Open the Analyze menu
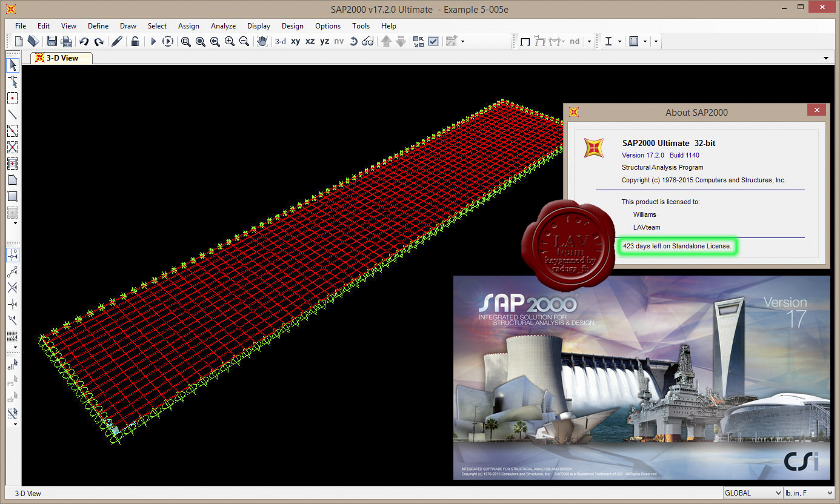 click(223, 26)
